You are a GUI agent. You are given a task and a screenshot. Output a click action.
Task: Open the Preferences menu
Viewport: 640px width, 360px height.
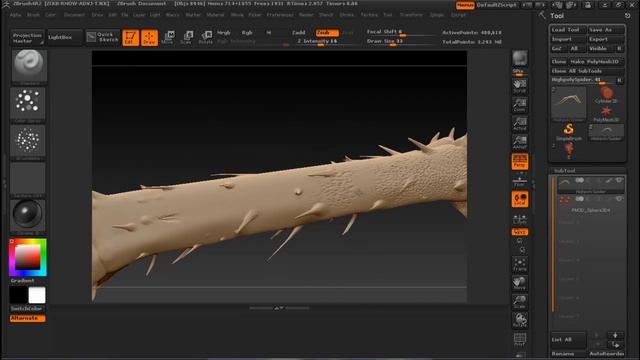pyautogui.click(x=280, y=15)
